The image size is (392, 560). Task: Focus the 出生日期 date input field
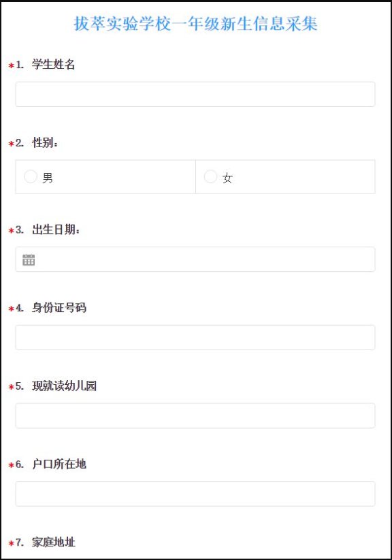click(x=195, y=260)
